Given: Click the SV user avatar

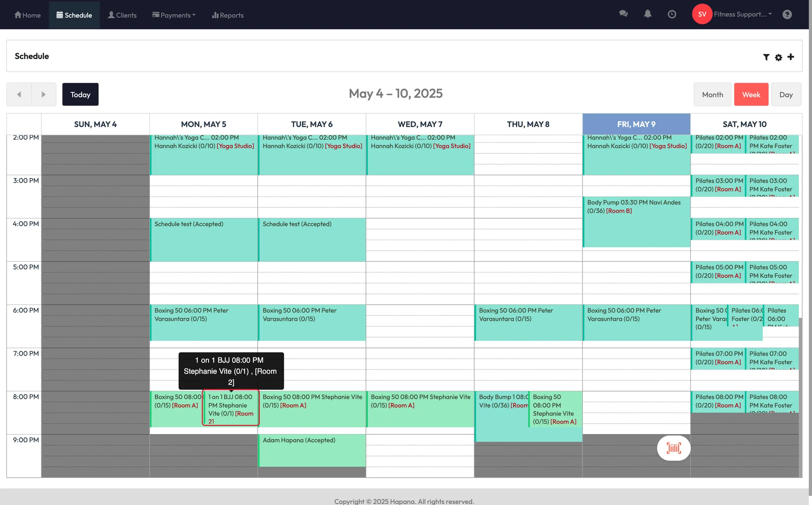Looking at the screenshot, I should [x=702, y=14].
